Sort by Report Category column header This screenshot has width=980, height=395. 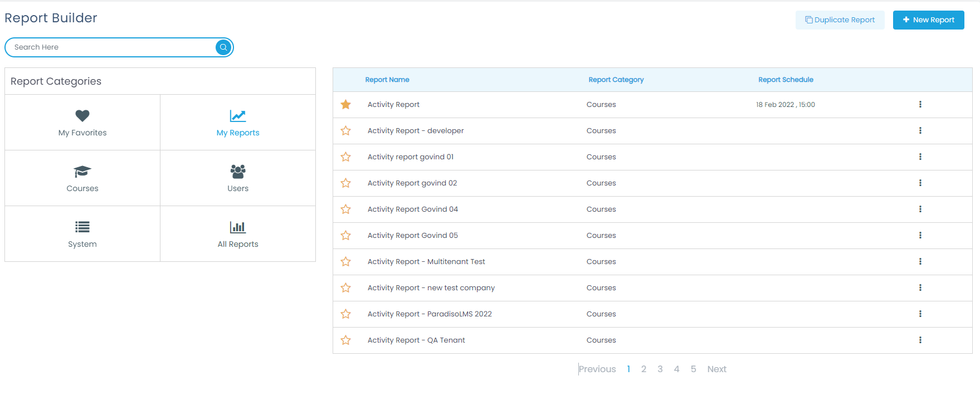point(616,80)
